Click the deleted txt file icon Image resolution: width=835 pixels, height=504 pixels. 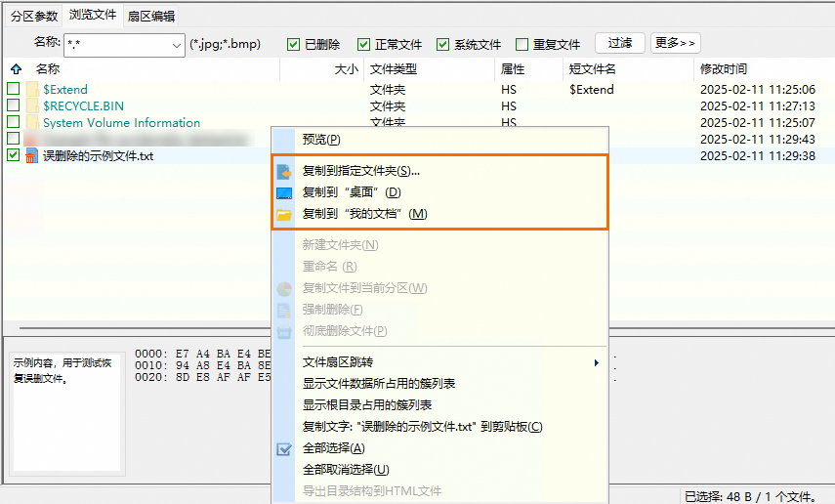click(x=32, y=155)
